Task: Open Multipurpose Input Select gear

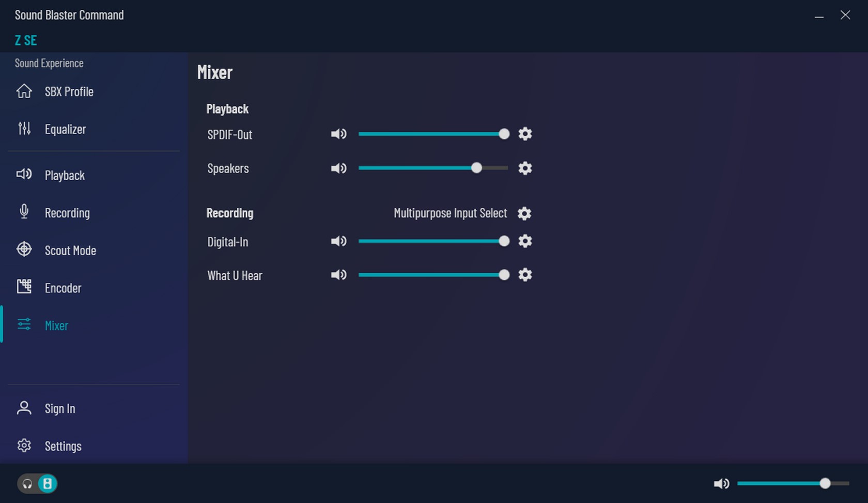Action: tap(524, 213)
